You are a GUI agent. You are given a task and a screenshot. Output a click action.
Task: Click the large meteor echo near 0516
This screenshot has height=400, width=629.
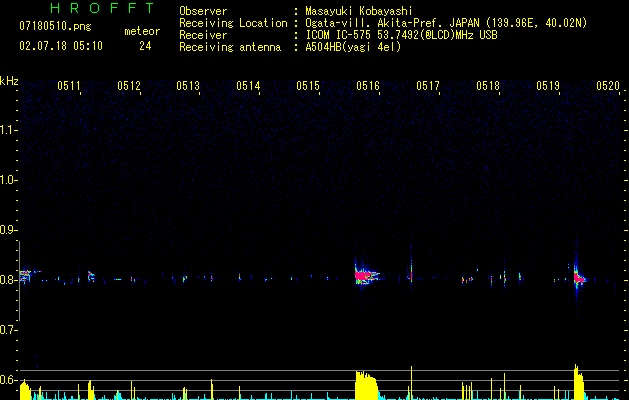[x=366, y=275]
